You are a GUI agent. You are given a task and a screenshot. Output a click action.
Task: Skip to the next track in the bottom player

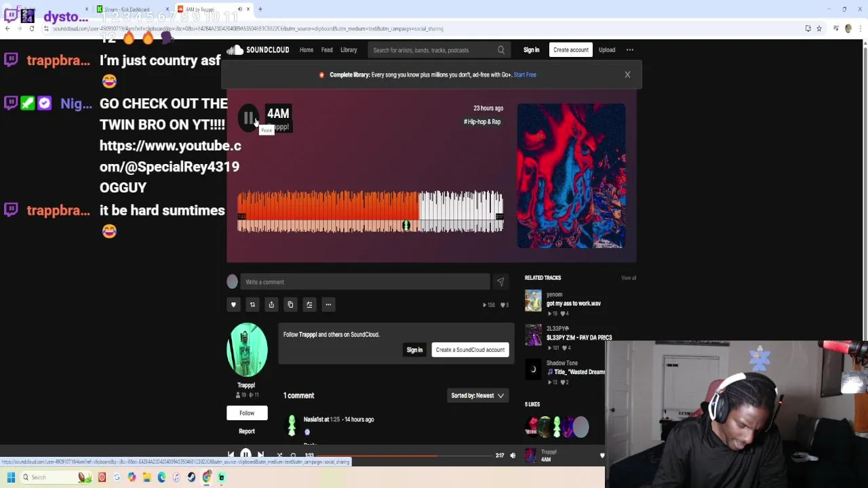click(260, 455)
